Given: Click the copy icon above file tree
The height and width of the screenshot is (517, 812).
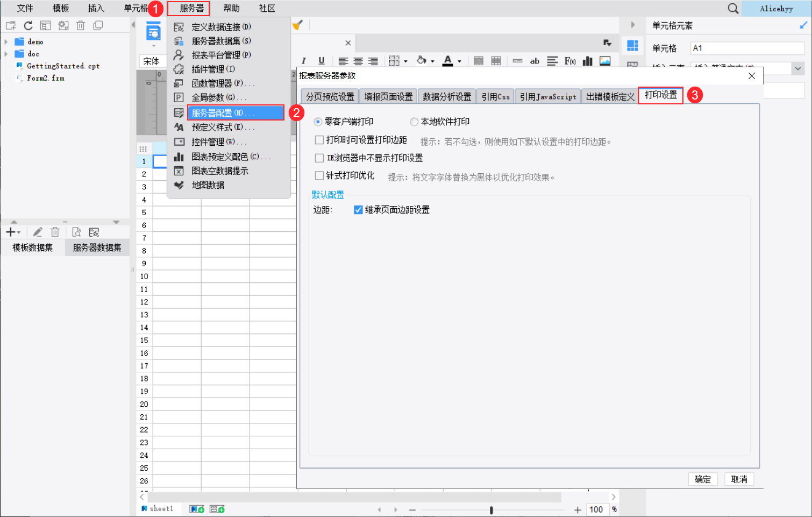Looking at the screenshot, I should [98, 25].
